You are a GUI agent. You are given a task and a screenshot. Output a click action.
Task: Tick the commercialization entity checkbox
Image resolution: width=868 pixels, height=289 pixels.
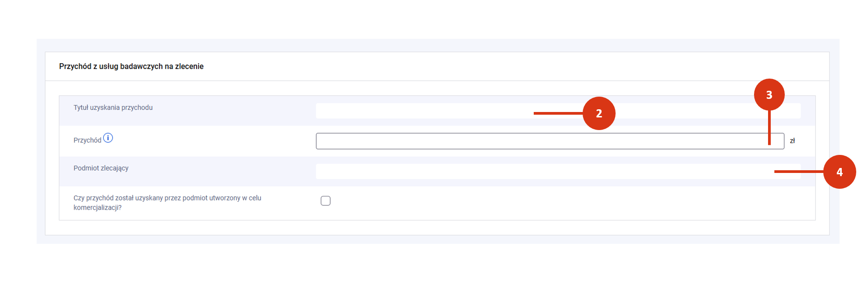pyautogui.click(x=326, y=201)
